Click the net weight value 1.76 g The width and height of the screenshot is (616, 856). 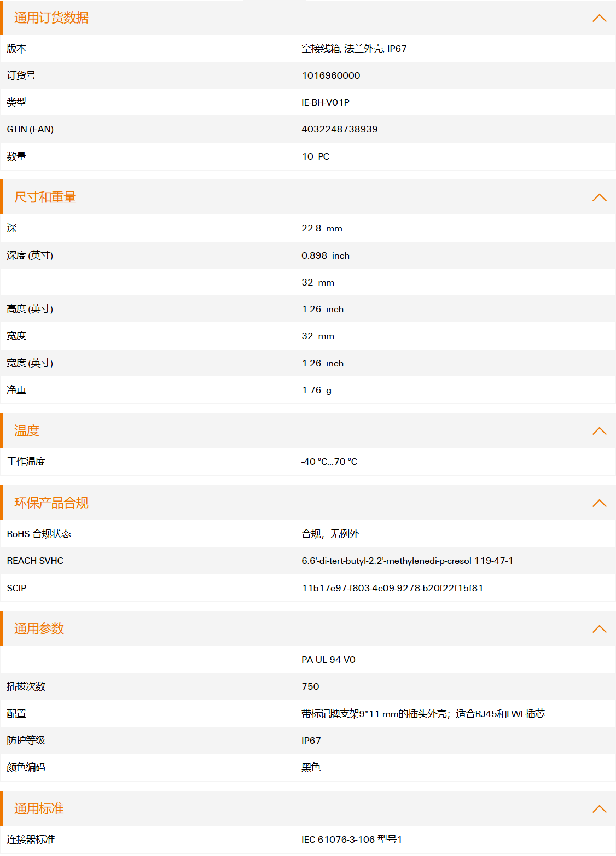[x=317, y=390]
